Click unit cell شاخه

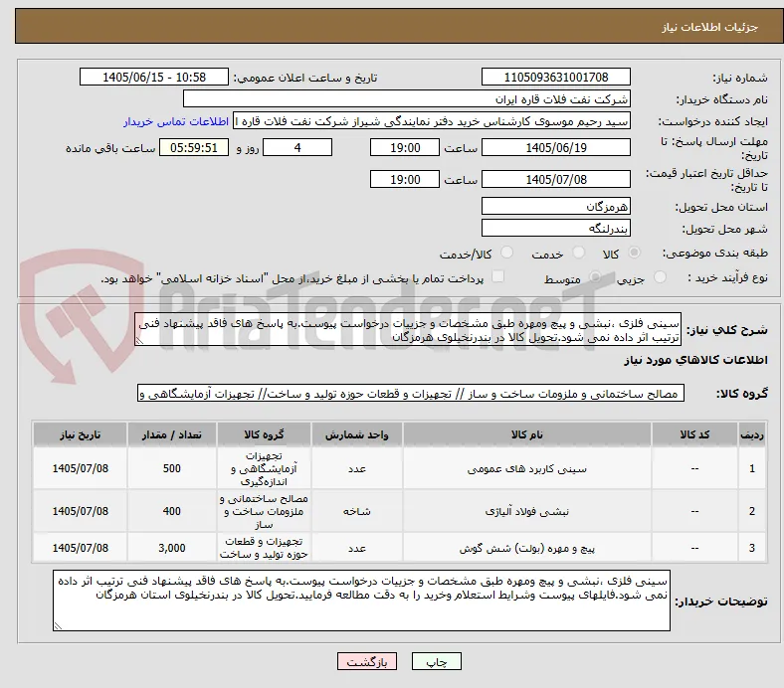[x=357, y=511]
